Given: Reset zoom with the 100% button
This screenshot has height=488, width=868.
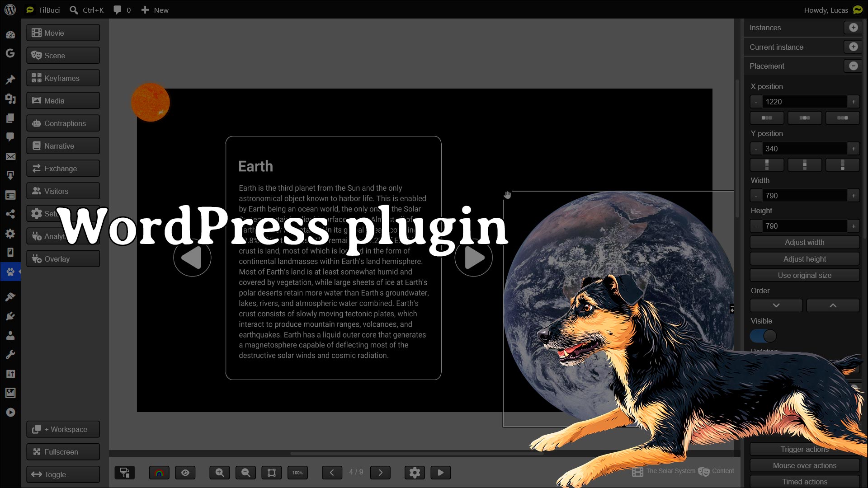Looking at the screenshot, I should [x=297, y=473].
